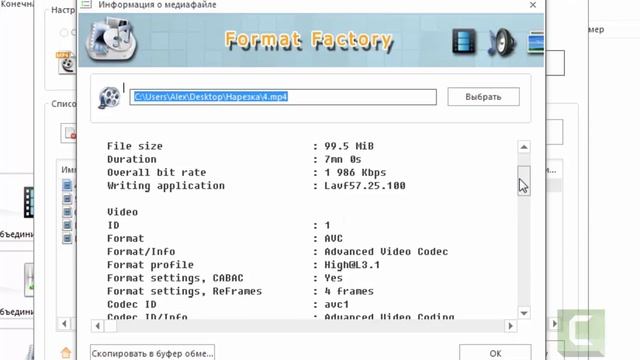Viewport: 640px width, 360px height.
Task: Click the speaker audio icon in banner
Action: tap(502, 42)
